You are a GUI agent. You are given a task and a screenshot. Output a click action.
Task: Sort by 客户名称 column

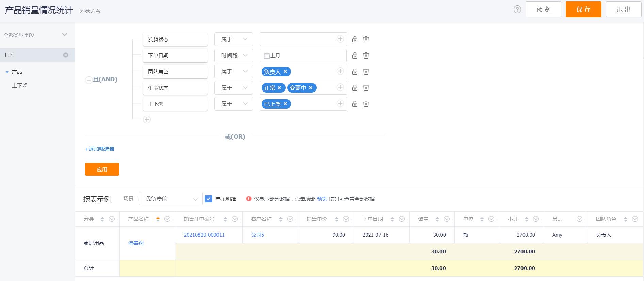coord(280,219)
